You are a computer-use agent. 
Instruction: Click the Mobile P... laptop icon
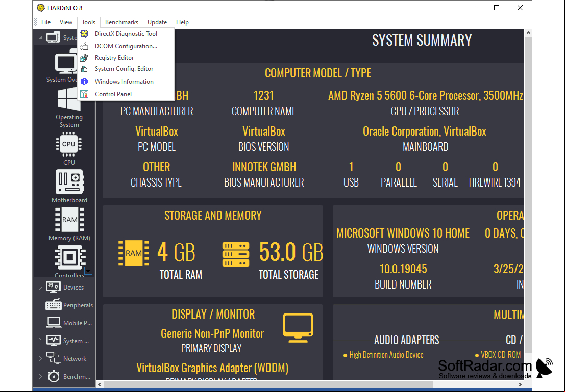coord(54,323)
